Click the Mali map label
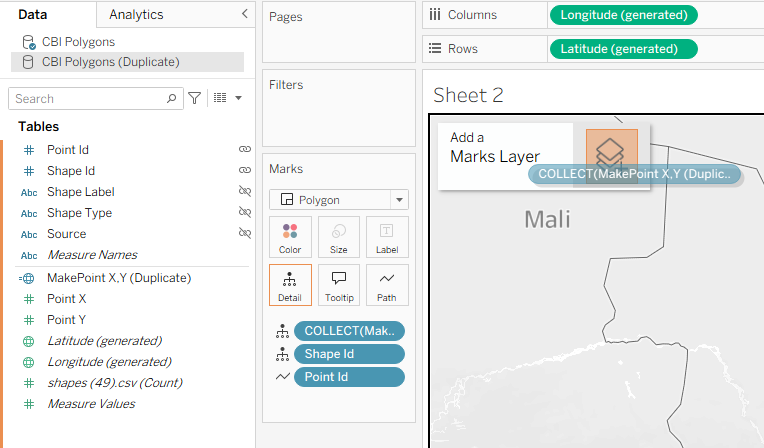This screenshot has height=448, width=764. 547,219
